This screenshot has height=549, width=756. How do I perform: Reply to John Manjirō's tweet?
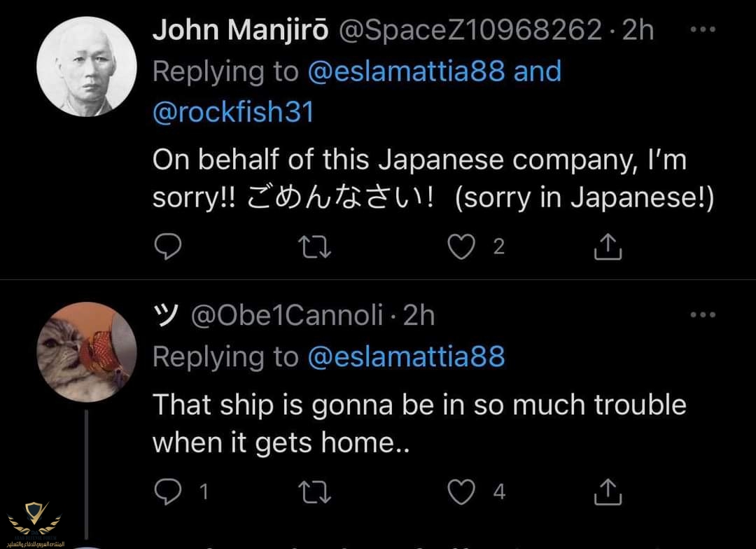pos(167,246)
